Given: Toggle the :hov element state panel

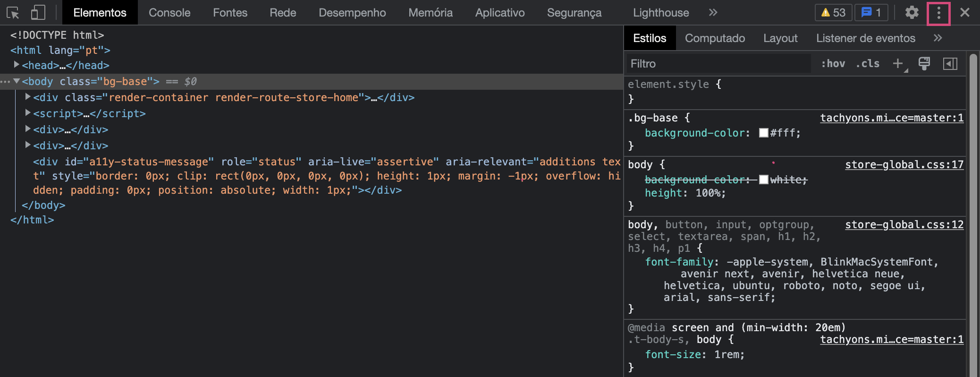Looking at the screenshot, I should 833,64.
